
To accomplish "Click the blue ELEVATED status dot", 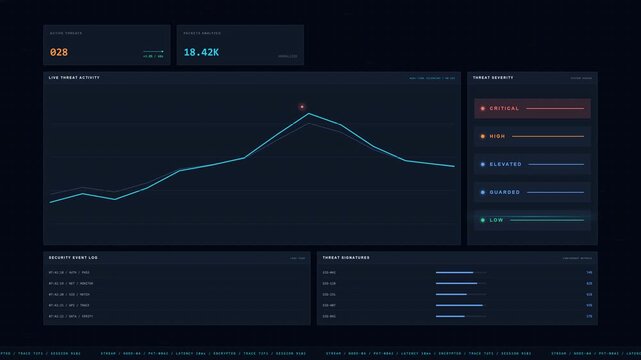I will pos(483,164).
